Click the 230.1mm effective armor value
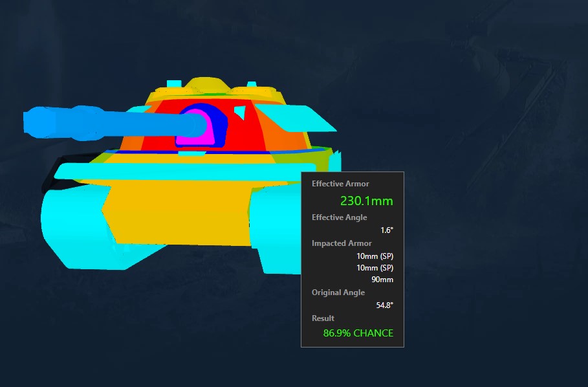Viewport: 588px width, 387px height. point(366,201)
